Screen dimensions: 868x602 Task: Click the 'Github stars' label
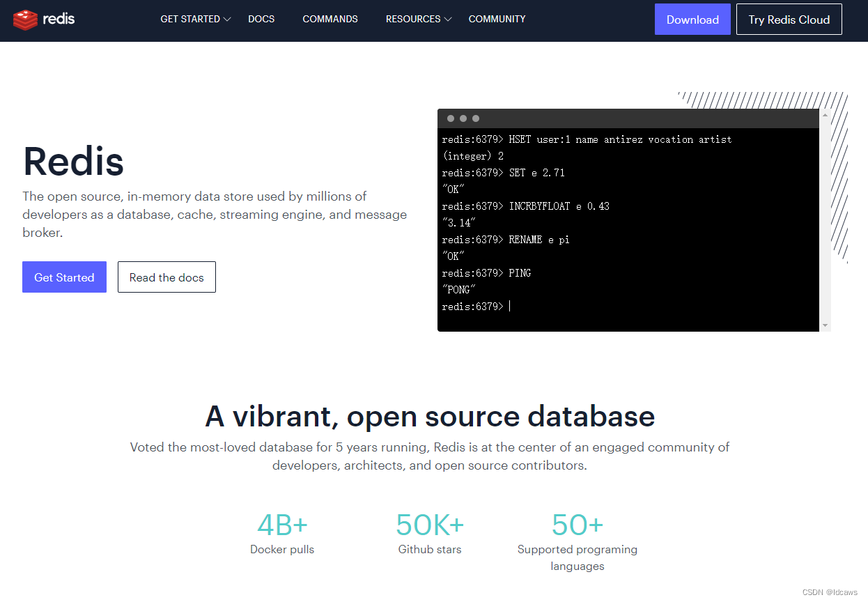[x=430, y=549]
